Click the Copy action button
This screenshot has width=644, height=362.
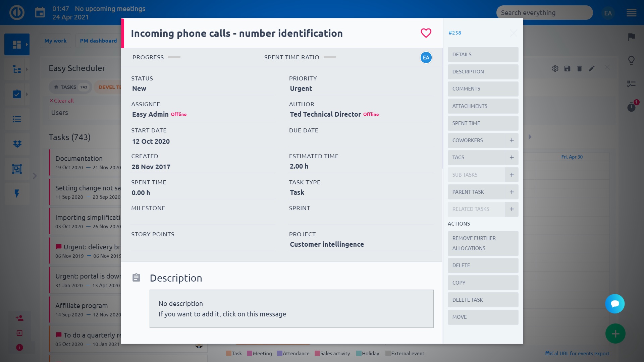[483, 283]
